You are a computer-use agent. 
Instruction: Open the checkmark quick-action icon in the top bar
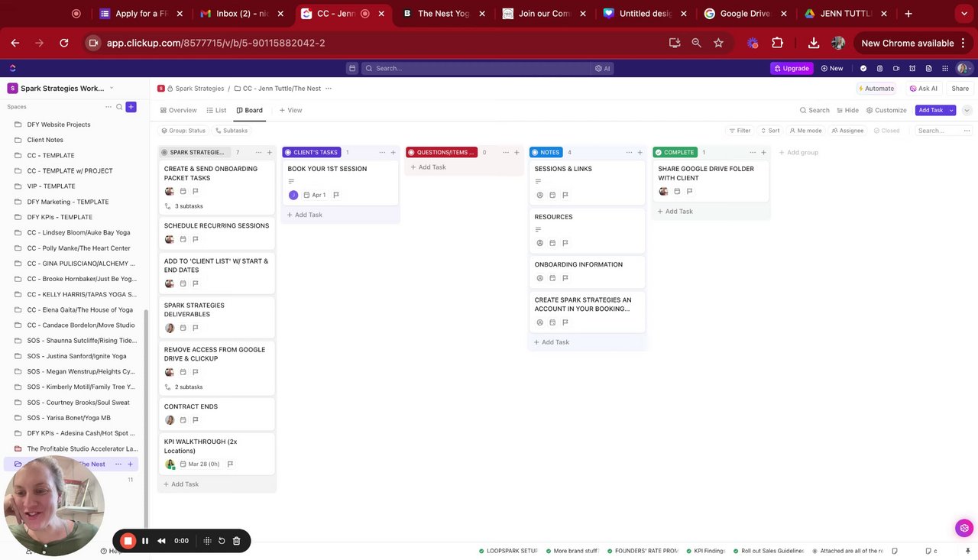863,68
